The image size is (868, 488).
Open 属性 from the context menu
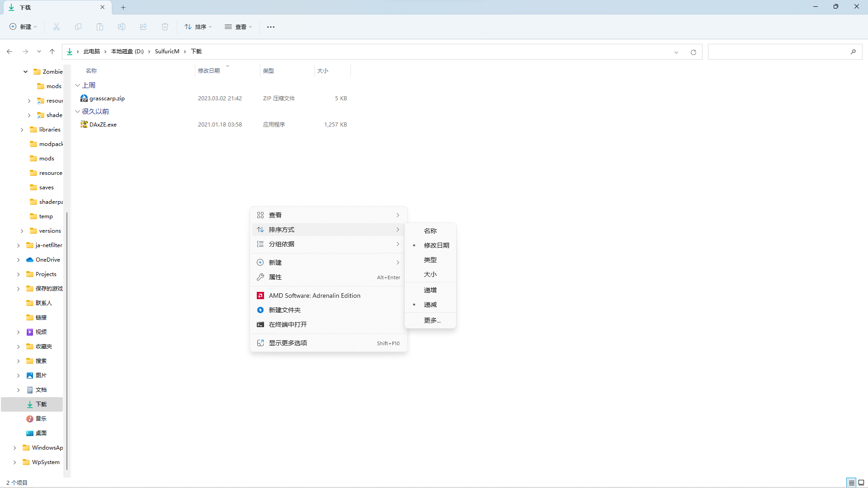click(276, 277)
